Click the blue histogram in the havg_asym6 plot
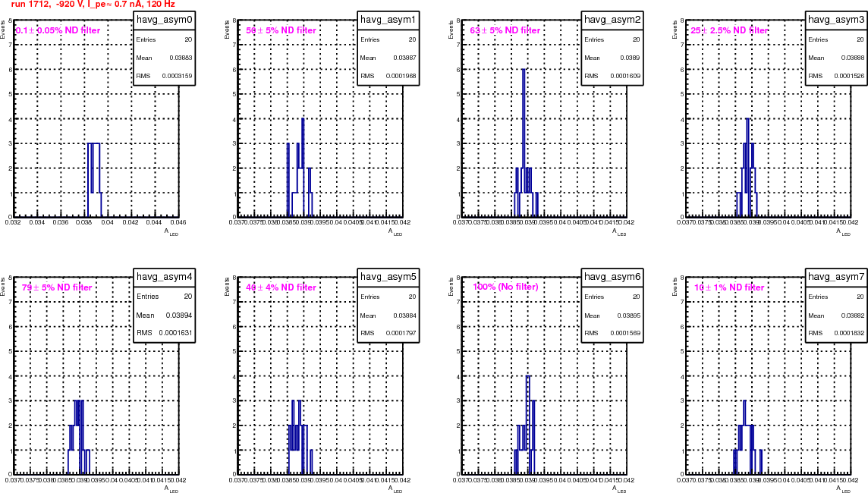The height and width of the screenshot is (493, 868). [x=526, y=425]
